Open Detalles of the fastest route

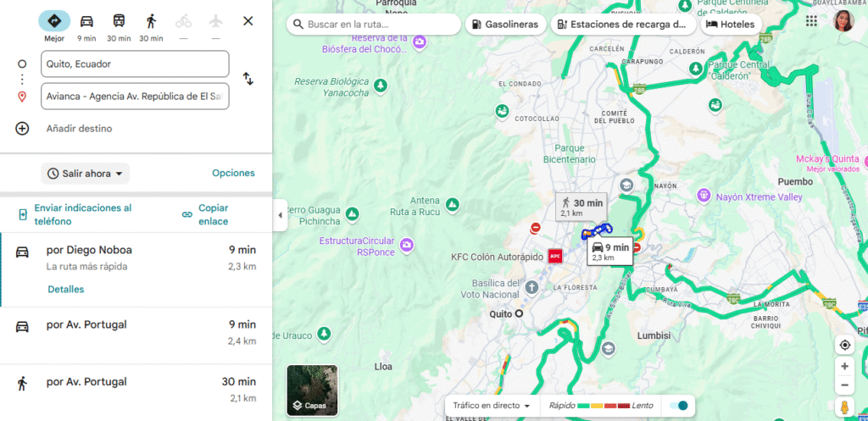[x=66, y=290]
